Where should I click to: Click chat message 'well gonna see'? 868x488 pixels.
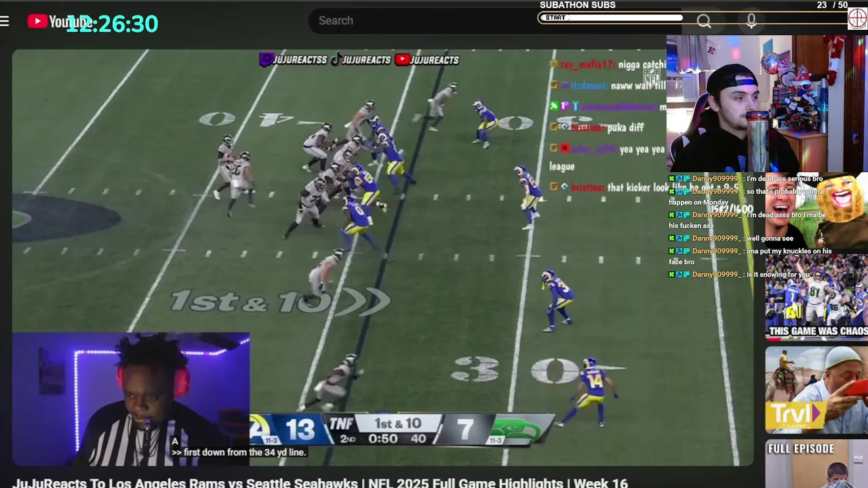[731, 239]
